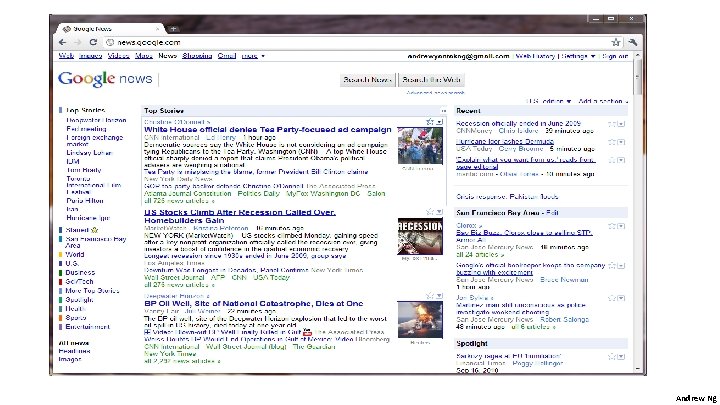Click the page's vertical scrollbar thumb
The height and width of the screenshot is (405, 720).
(637, 76)
